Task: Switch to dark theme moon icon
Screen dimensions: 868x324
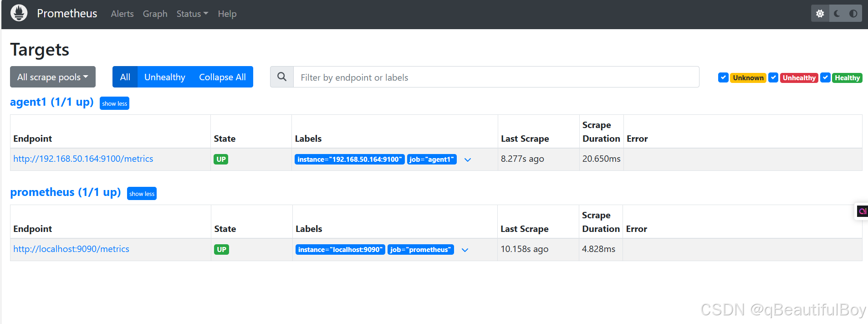Action: [837, 14]
